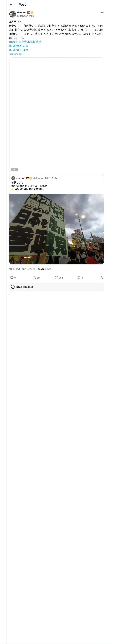This screenshot has height=644, width=113.
Task: Bookmark this post
Action: pyautogui.click(x=79, y=278)
